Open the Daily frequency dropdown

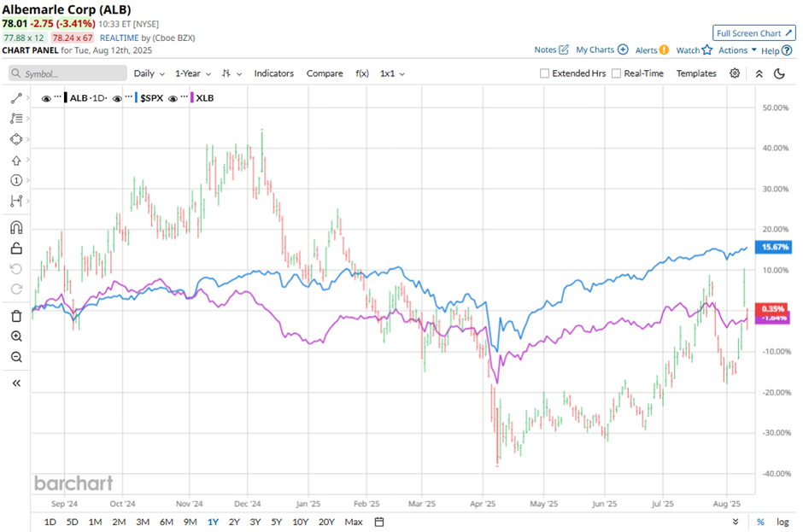coord(149,73)
